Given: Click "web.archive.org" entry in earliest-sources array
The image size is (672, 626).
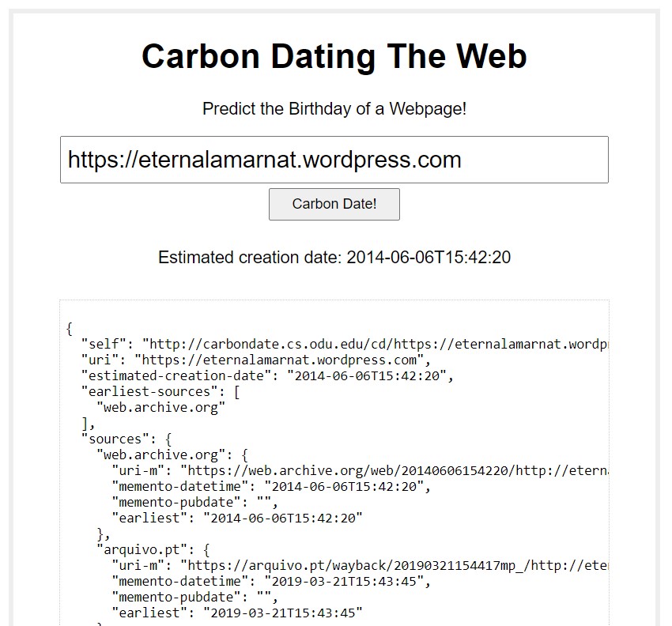Looking at the screenshot, I should (x=160, y=408).
